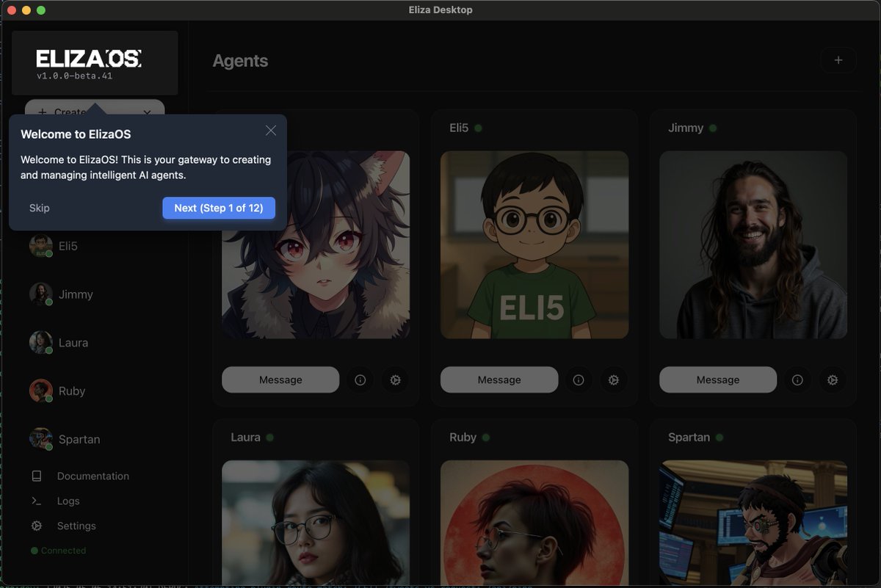The height and width of the screenshot is (588, 881).
Task: Open settings gear on Eli5 card
Action: [614, 380]
